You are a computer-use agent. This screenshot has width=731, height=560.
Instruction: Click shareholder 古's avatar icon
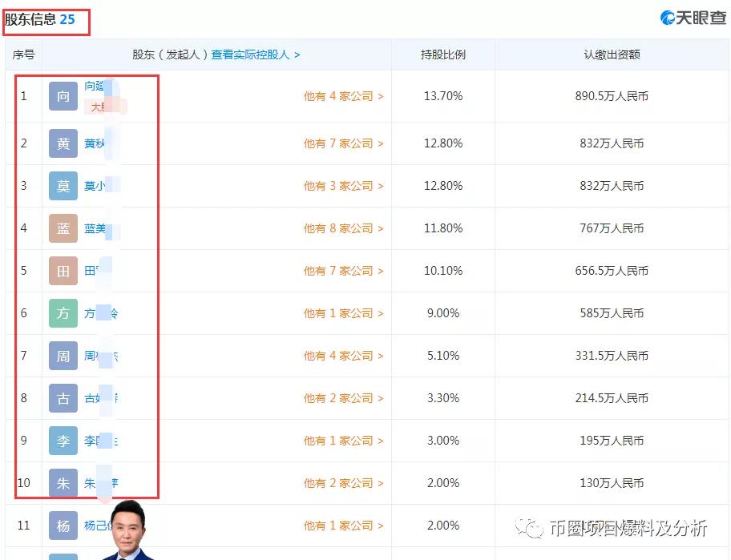pos(63,398)
